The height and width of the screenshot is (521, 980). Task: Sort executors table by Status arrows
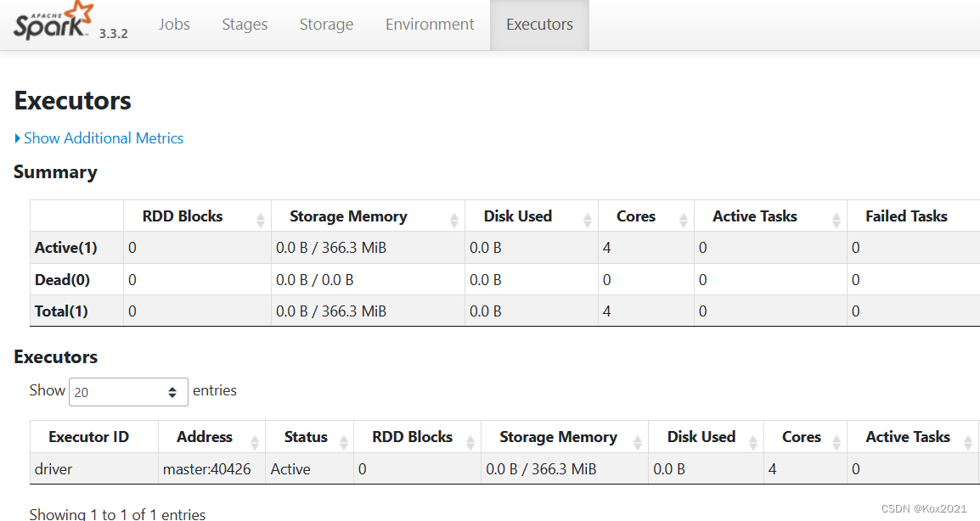coord(344,440)
